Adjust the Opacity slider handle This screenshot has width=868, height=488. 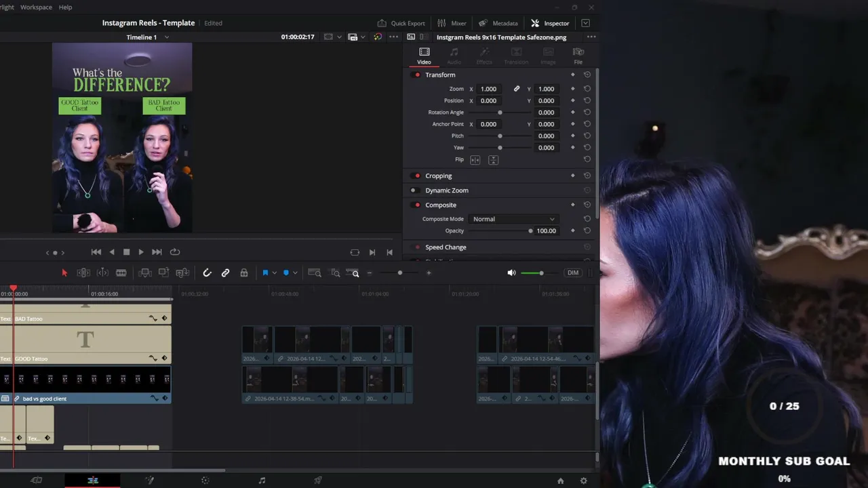[x=531, y=231]
